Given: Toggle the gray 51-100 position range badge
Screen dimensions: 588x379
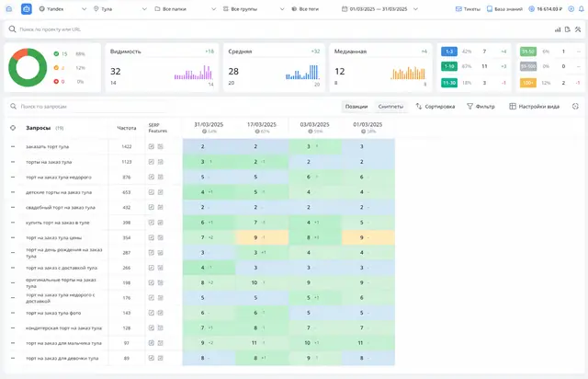Looking at the screenshot, I should (x=528, y=66).
